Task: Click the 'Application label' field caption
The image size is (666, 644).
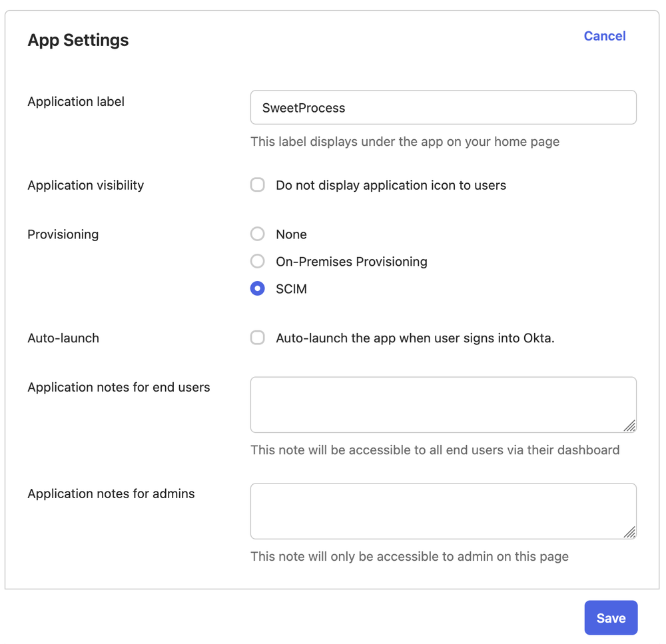Action: [x=76, y=101]
